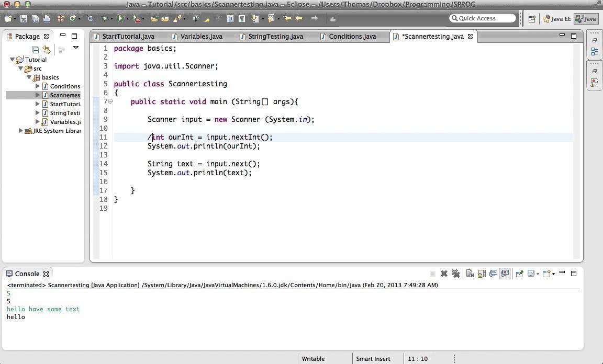Click the Print toolbar icon

pos(47,18)
